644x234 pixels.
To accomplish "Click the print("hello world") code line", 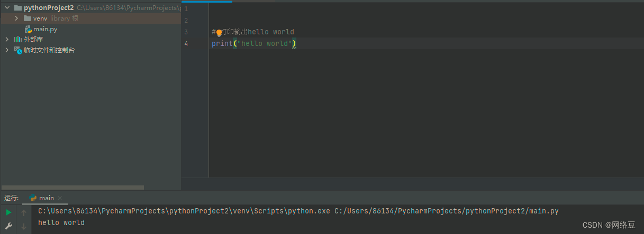I will click(x=253, y=44).
